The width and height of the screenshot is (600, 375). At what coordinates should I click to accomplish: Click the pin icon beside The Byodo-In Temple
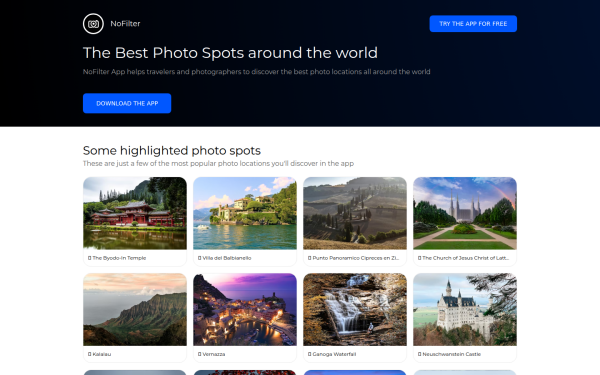click(90, 258)
